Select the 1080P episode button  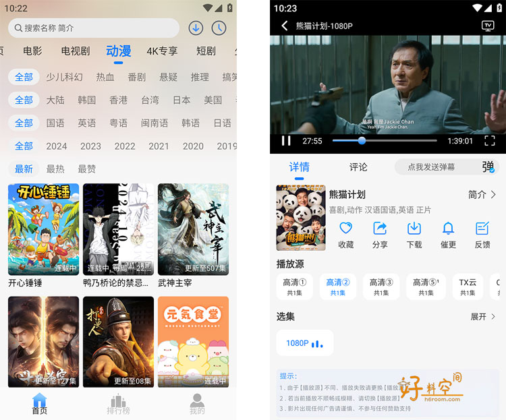tap(305, 343)
